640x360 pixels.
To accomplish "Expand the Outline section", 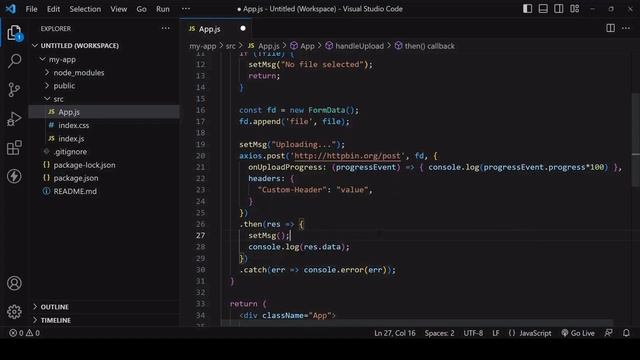I will point(54,307).
